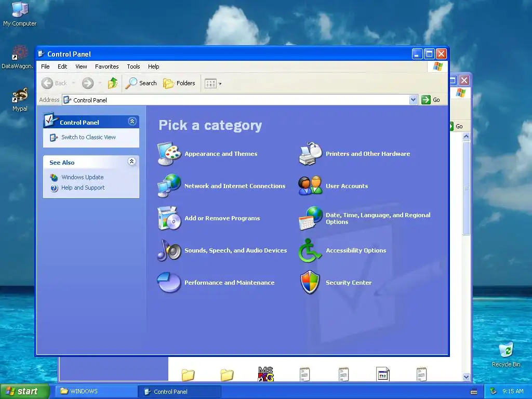Click Windows Update globe icon in See Also
Image resolution: width=532 pixels, height=399 pixels.
click(54, 177)
